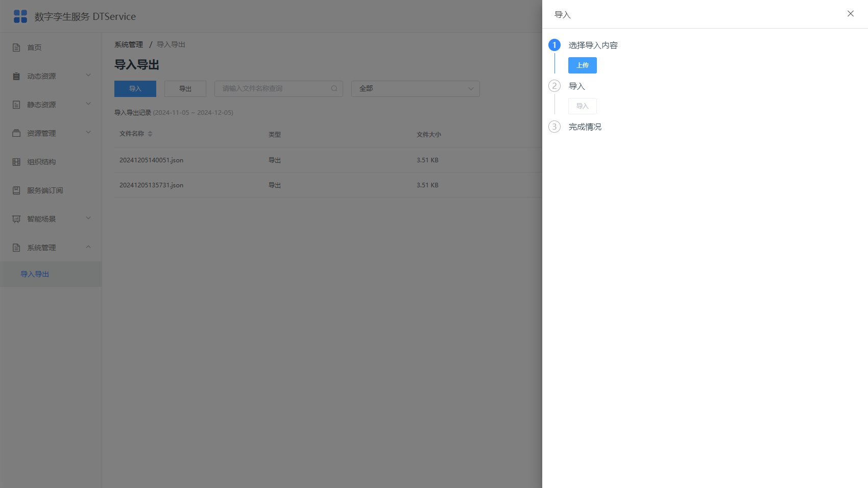This screenshot has width=868, height=488.
Task: Expand 资源管理 menu chevron
Action: [x=88, y=133]
